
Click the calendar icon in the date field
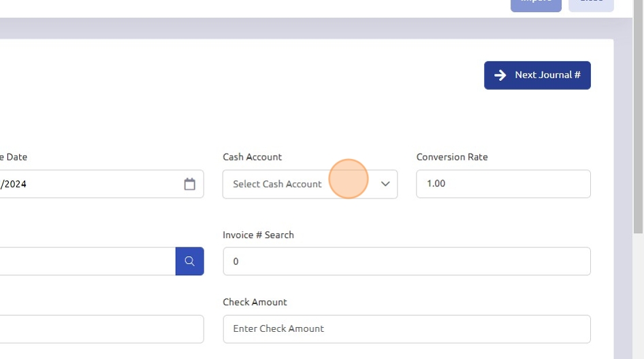[189, 184]
